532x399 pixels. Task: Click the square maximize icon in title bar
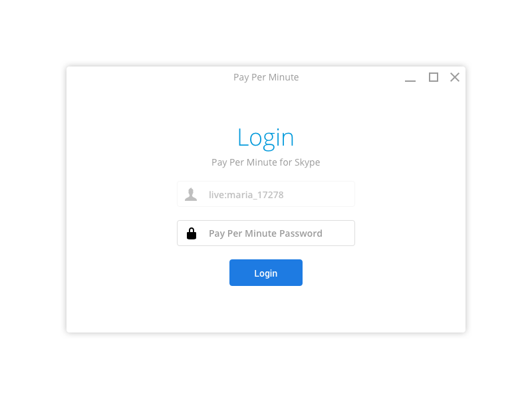(x=434, y=77)
